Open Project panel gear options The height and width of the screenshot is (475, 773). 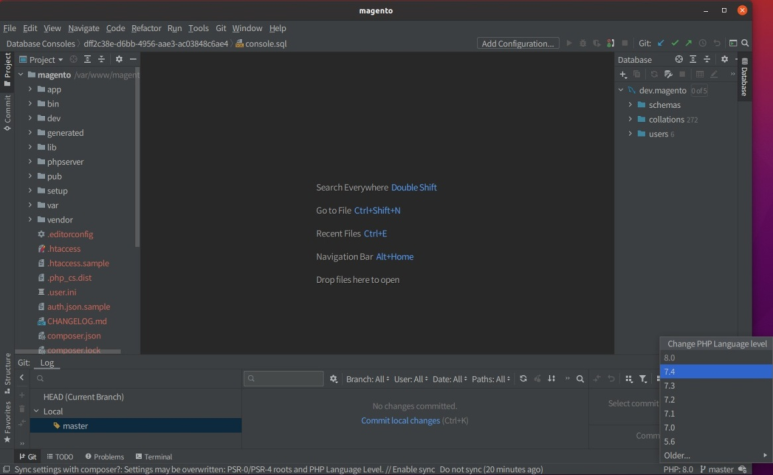tap(119, 59)
